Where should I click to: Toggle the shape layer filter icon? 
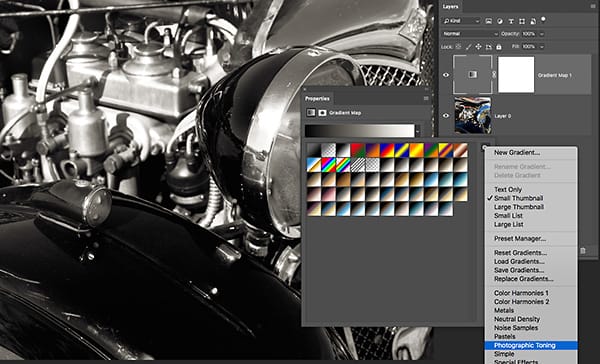tap(522, 21)
